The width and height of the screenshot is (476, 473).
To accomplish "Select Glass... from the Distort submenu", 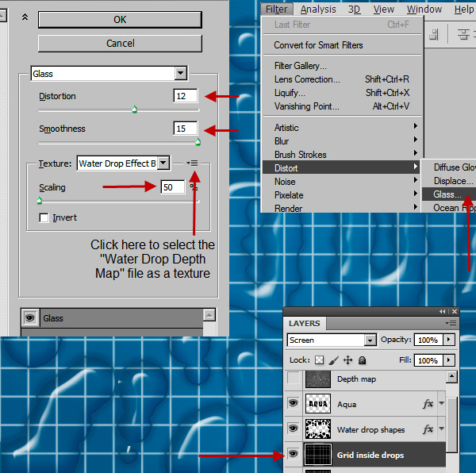I will tap(447, 194).
